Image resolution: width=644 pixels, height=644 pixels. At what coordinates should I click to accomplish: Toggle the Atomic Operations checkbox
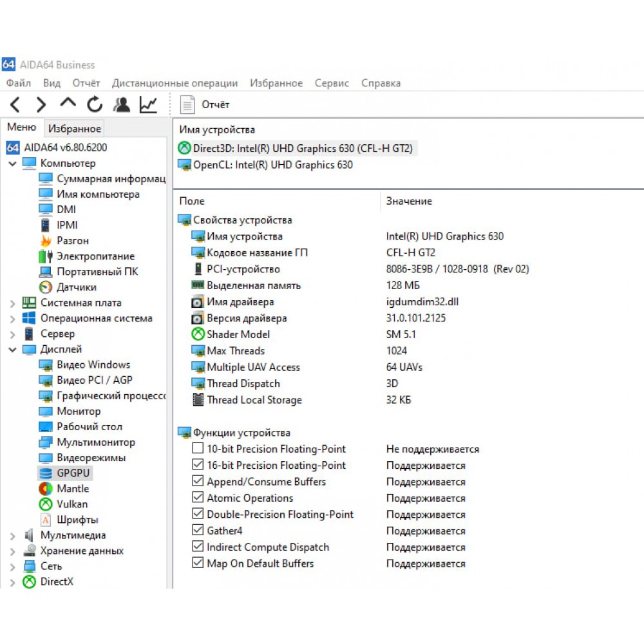click(198, 497)
